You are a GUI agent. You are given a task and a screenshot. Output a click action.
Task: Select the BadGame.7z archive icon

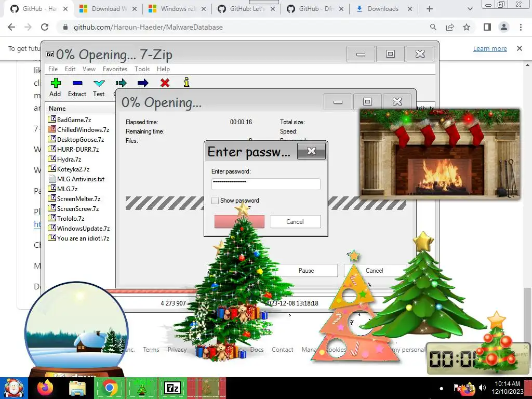52,119
